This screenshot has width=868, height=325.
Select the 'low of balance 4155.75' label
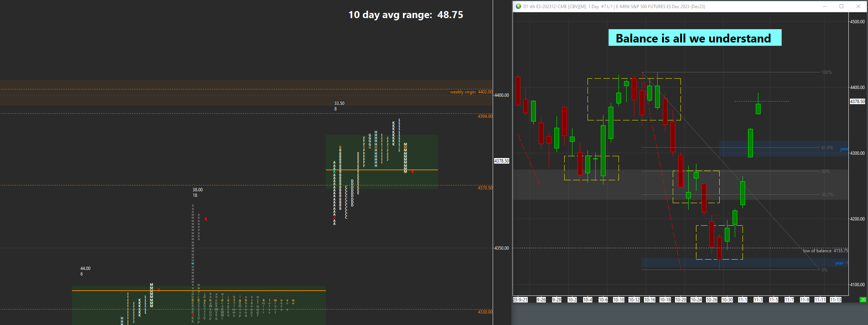825,251
